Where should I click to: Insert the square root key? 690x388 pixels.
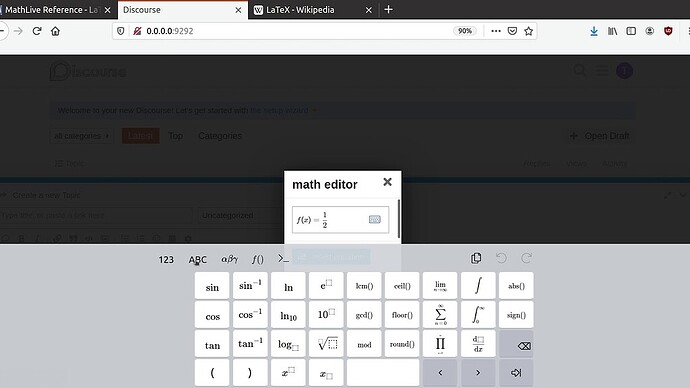coord(326,344)
